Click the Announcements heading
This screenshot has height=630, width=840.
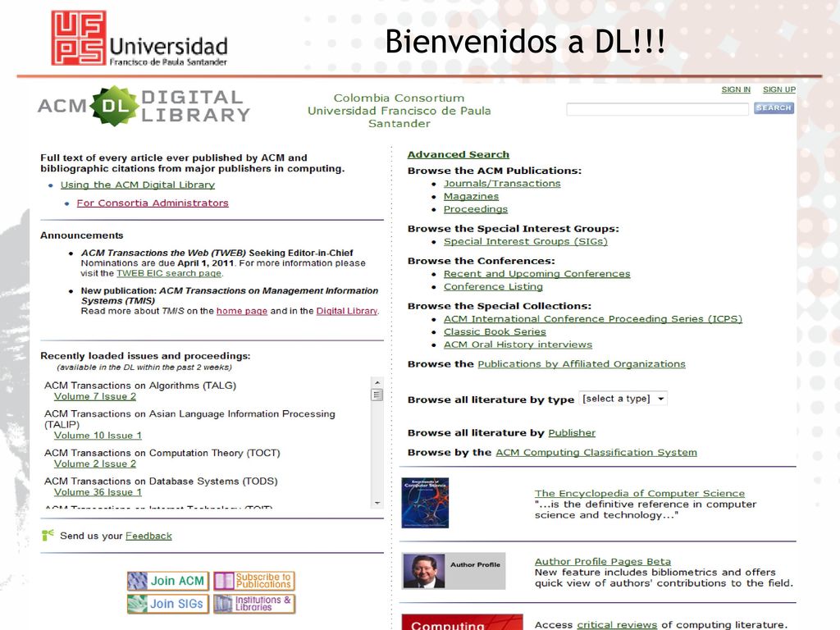(82, 235)
